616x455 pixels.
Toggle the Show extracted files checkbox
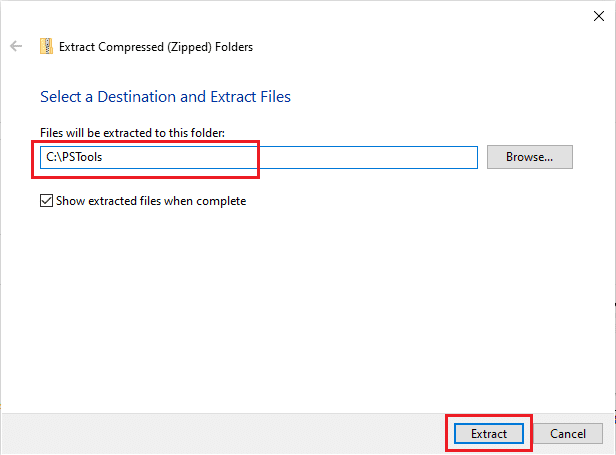coord(46,201)
